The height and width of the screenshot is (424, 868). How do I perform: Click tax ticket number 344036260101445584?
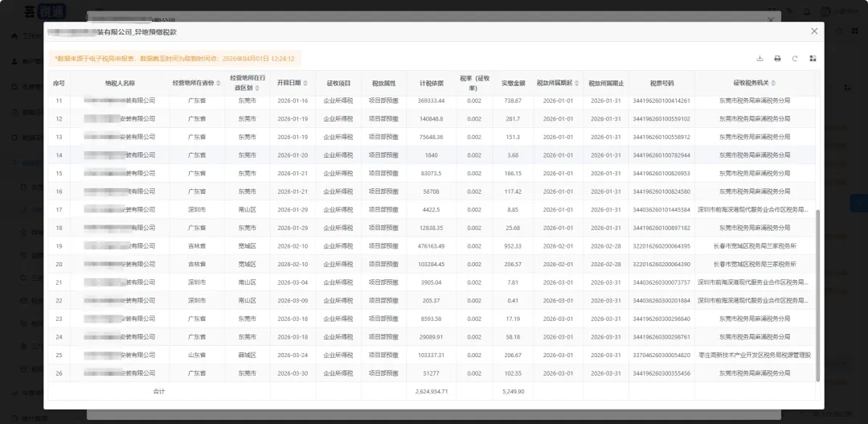(661, 209)
